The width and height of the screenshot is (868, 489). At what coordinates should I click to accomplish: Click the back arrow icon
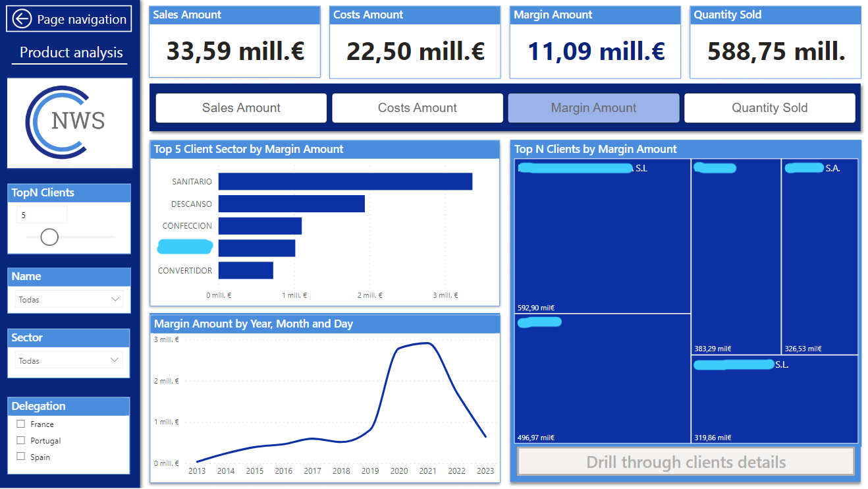22,19
